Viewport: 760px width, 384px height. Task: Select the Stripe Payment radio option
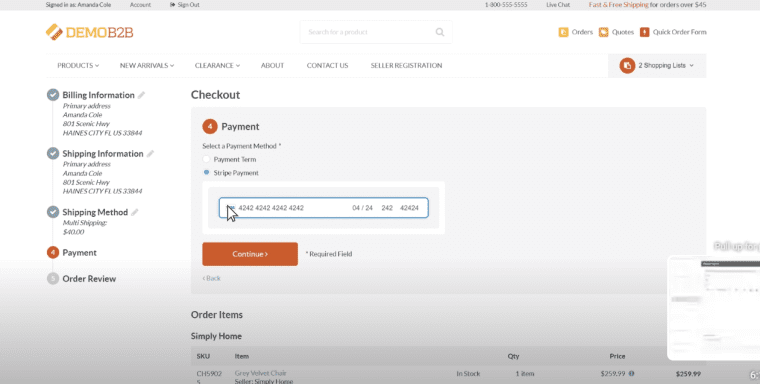tap(206, 173)
